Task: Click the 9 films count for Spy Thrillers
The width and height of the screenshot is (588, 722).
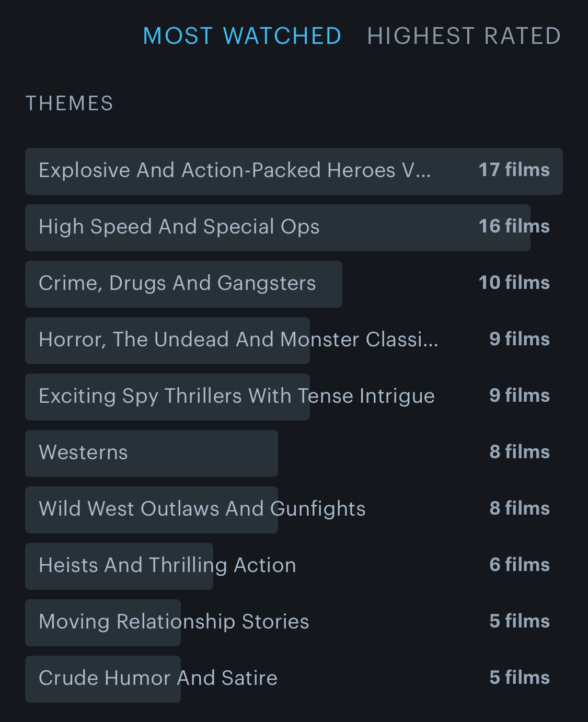Action: (x=519, y=396)
